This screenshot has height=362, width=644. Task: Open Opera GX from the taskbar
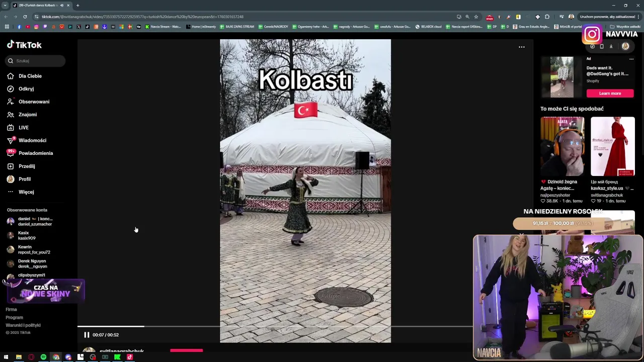(x=31, y=357)
